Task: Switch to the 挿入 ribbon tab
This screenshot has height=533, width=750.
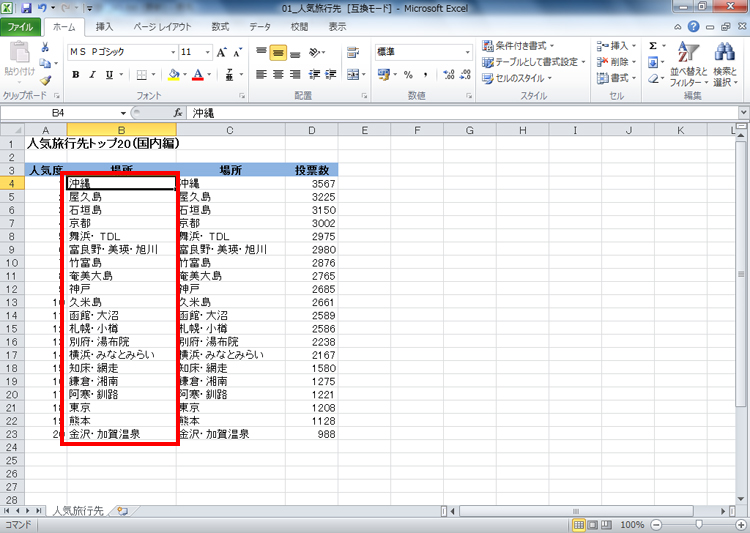Action: tap(104, 27)
